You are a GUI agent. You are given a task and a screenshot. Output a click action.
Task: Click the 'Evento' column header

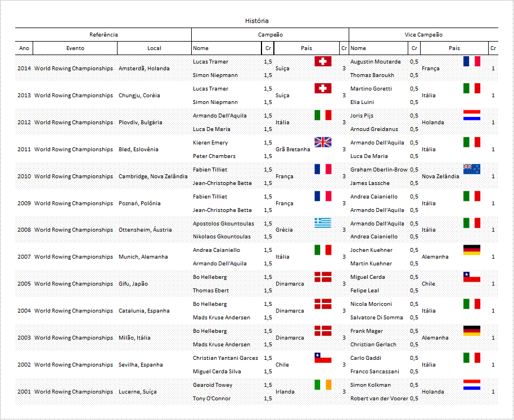[75, 48]
